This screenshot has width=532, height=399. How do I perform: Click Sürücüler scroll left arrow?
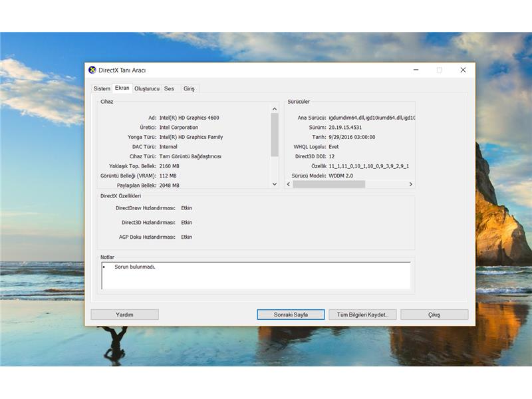click(x=289, y=184)
